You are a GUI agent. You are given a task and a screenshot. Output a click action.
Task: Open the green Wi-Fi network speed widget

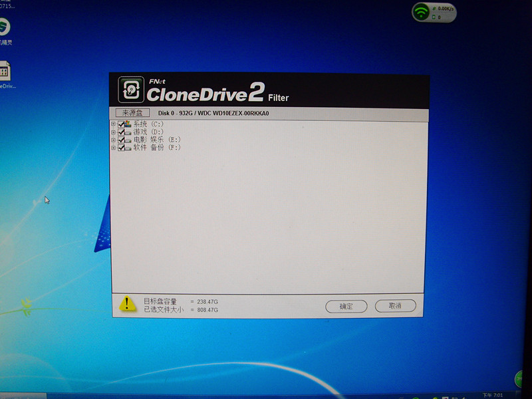click(x=434, y=13)
